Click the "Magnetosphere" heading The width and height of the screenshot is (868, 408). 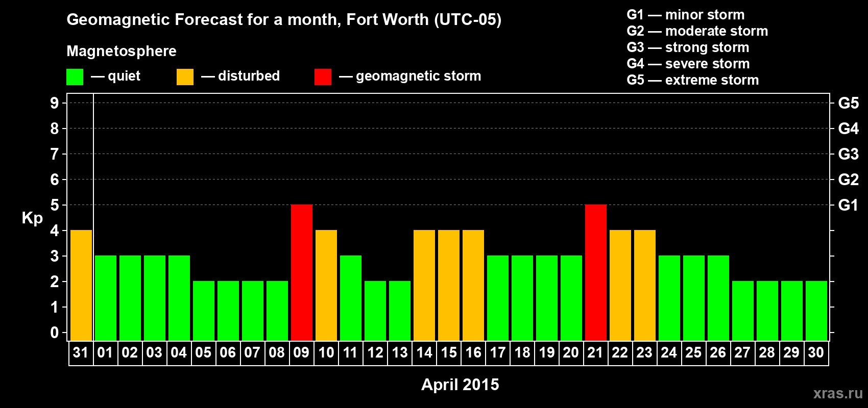[122, 52]
